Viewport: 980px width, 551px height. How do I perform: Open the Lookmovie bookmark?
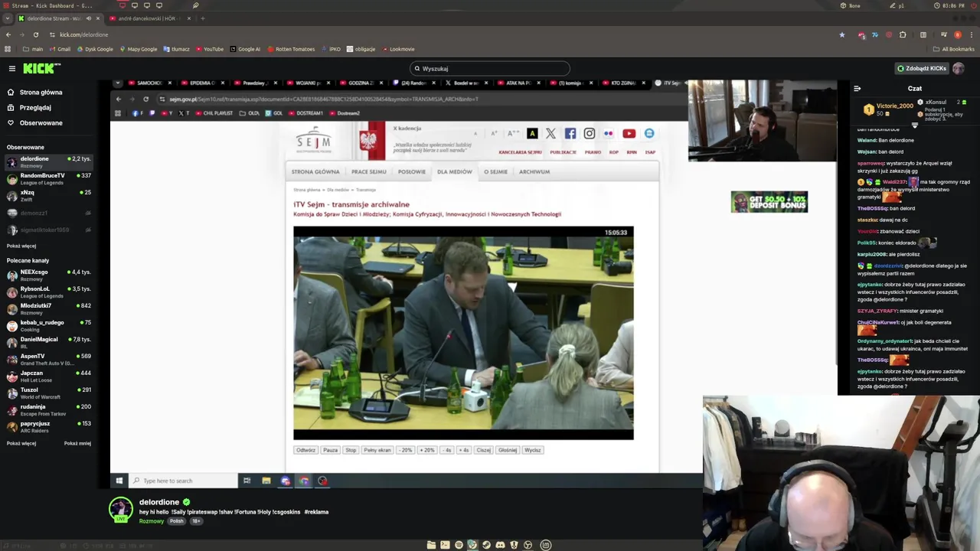coord(398,49)
